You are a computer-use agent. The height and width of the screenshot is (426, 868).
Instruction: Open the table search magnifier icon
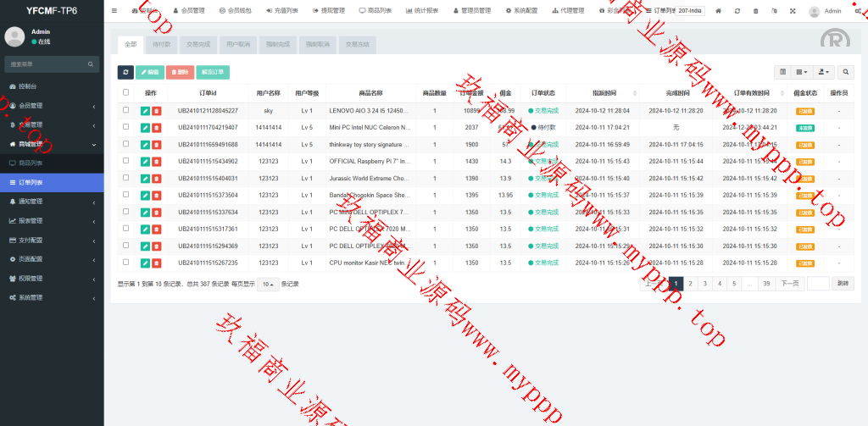tap(845, 73)
